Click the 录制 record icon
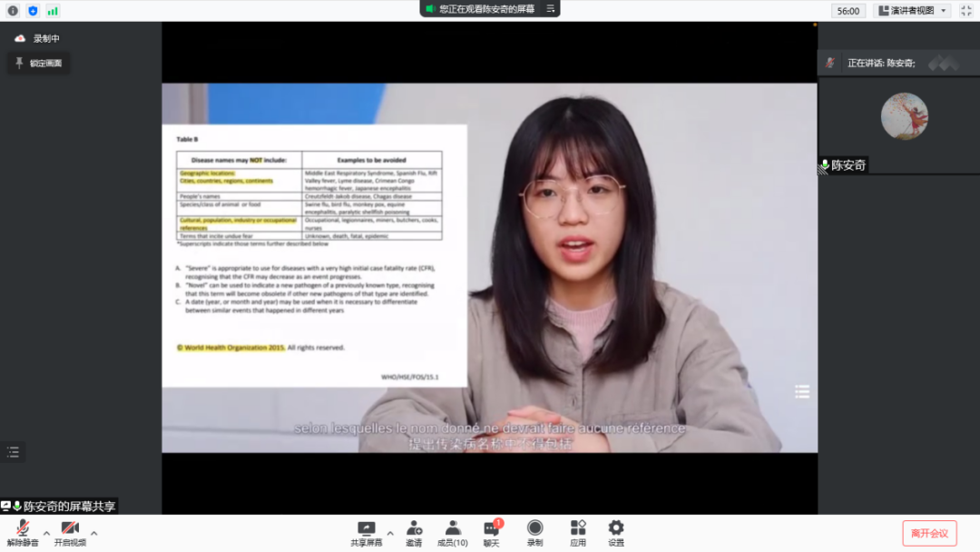This screenshot has height=552, width=980. tap(535, 532)
